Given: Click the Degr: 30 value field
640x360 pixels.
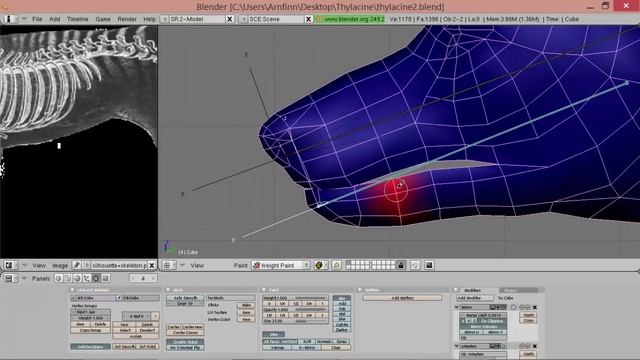Looking at the screenshot, I should 185,304.
